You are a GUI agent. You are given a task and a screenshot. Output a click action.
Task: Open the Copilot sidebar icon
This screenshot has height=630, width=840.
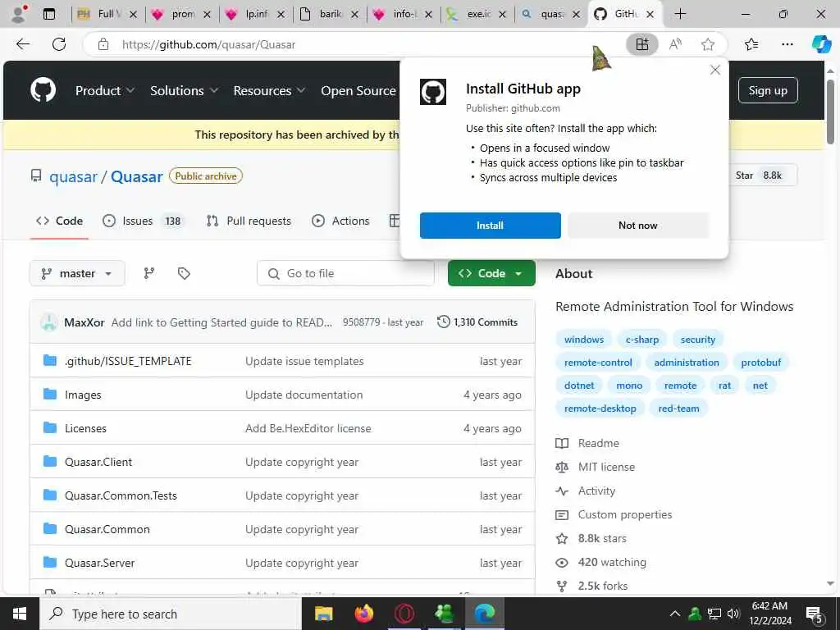click(x=821, y=44)
